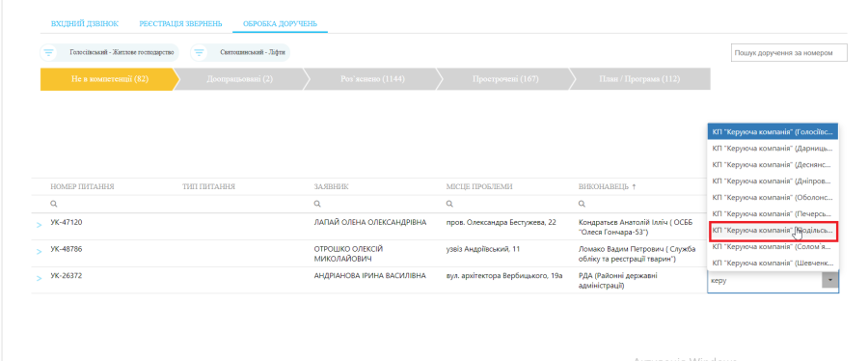Viewport: 868px width, 361px height.
Task: Click applicant ОТРОШКО ОЛЕКСІЙ МИКОЛАЙОВИЧ
Action: (x=348, y=254)
